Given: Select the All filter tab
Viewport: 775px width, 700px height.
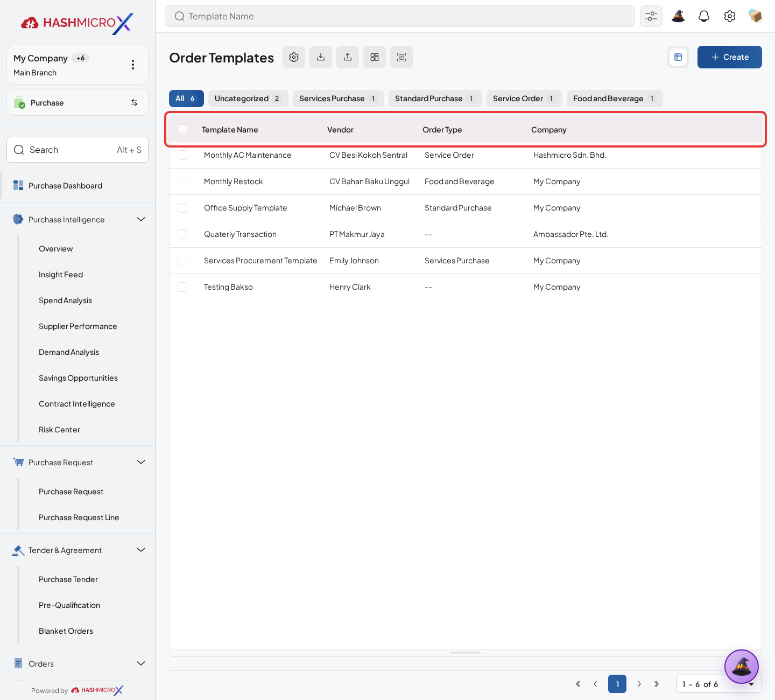Looking at the screenshot, I should tap(186, 99).
